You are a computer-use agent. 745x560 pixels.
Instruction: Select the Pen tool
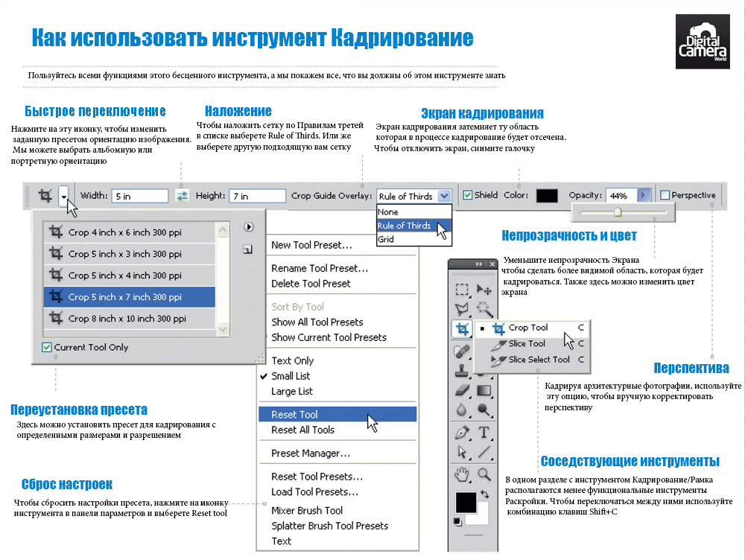pyautogui.click(x=463, y=432)
